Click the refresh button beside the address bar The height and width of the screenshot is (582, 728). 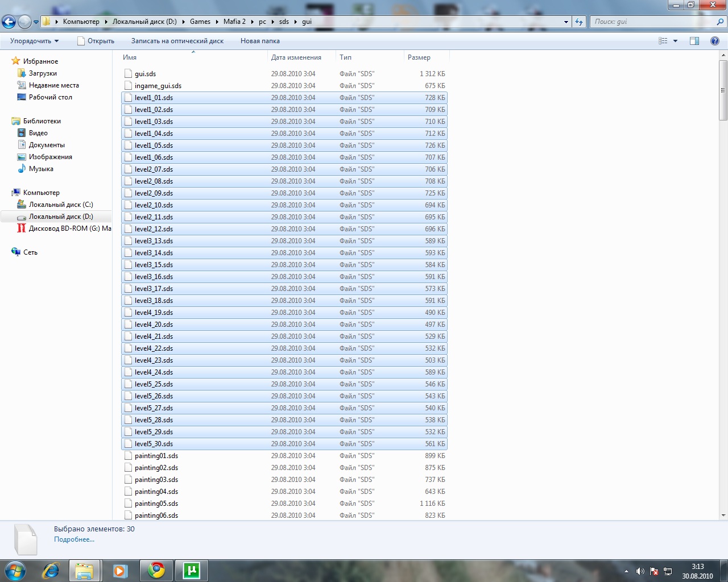(x=579, y=22)
